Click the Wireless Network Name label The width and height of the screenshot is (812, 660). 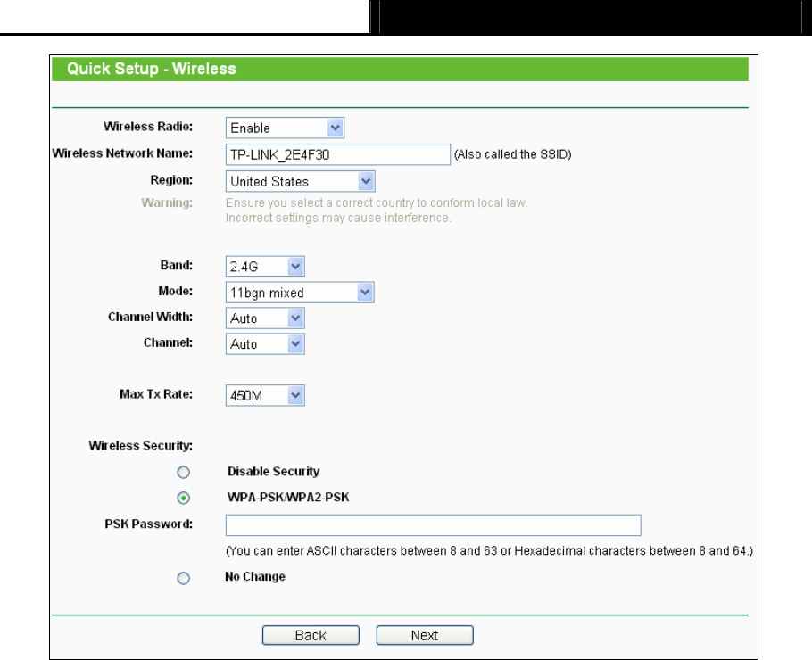pos(123,153)
